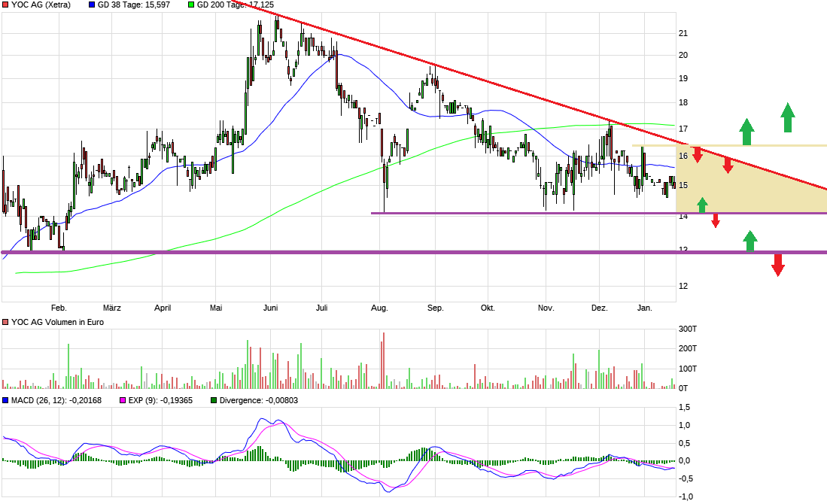Screen dimensions: 827x504
Task: Click the Juni label on the time axis
Action: coord(271,308)
